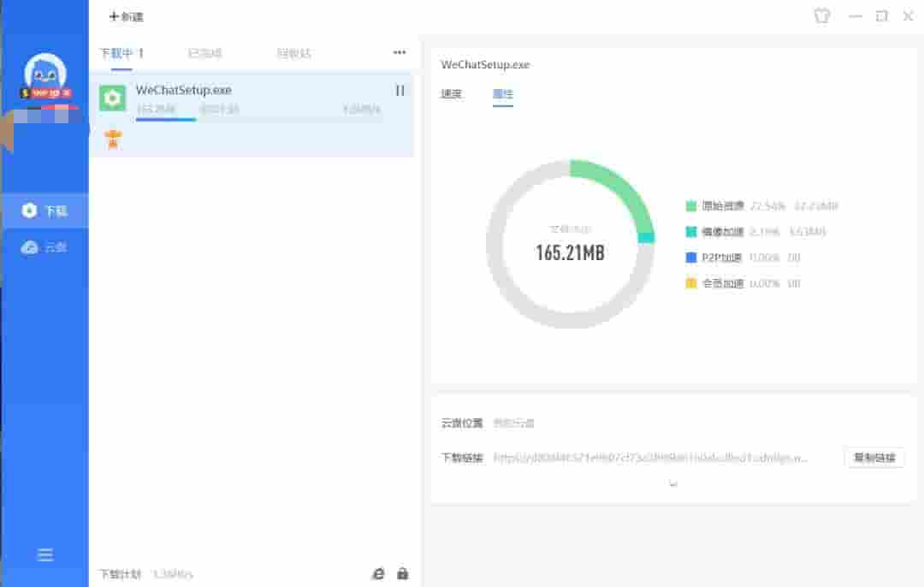Click the cloud disk location value
The image size is (924, 587).
point(513,424)
